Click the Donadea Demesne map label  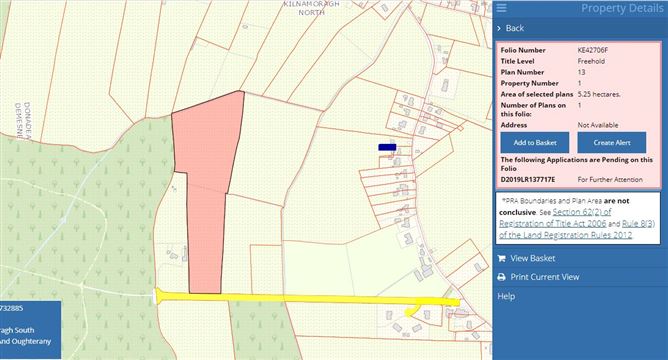(x=23, y=121)
